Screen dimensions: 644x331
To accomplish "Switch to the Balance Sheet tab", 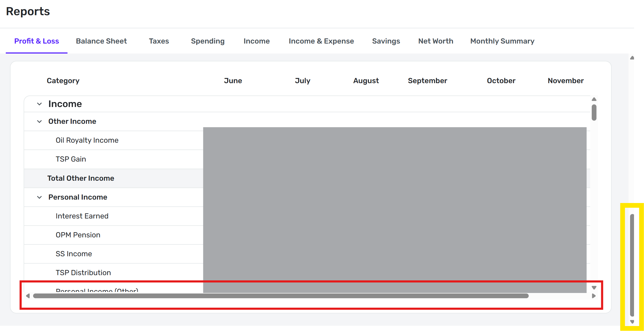I will pyautogui.click(x=101, y=41).
